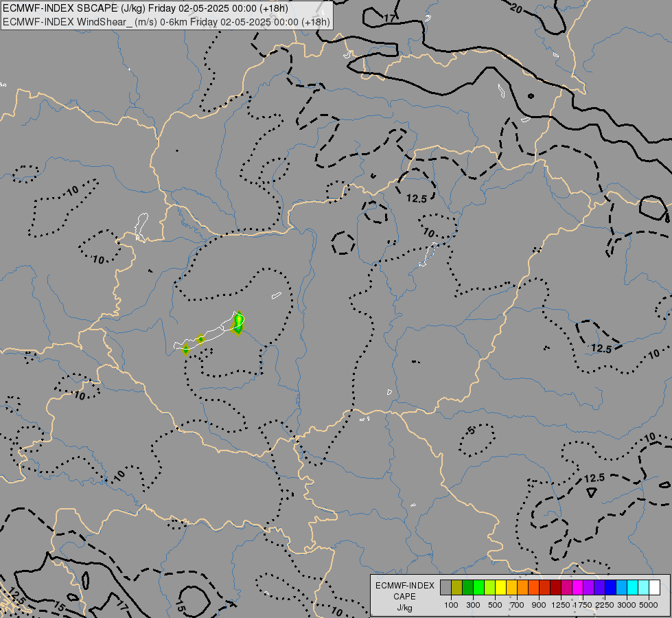Click the dark red legend swatch
The height and width of the screenshot is (618, 672).
555,587
